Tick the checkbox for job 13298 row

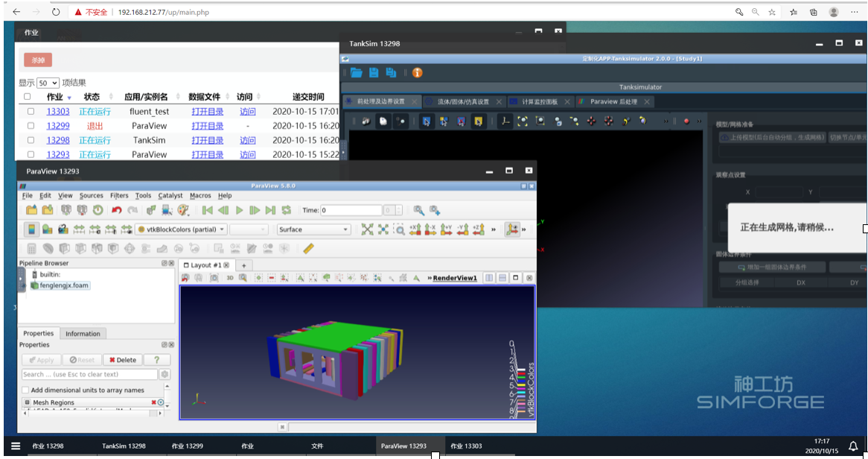point(31,140)
